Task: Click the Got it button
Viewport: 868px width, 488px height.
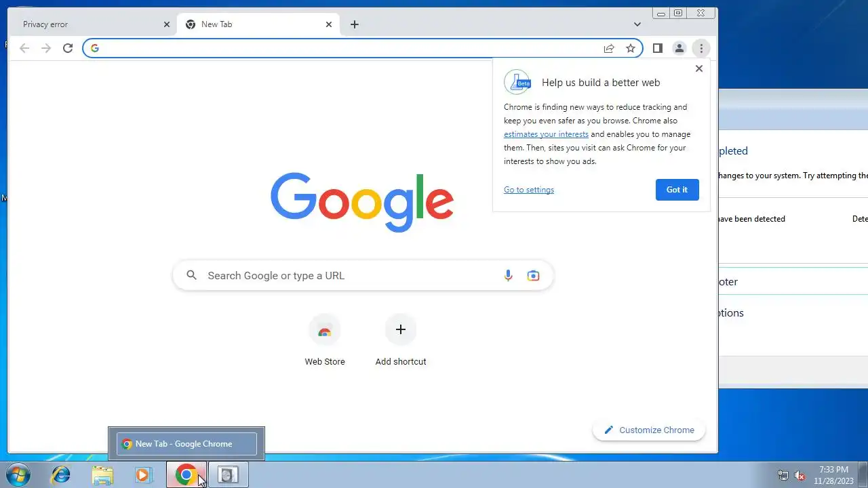Action: coord(677,190)
